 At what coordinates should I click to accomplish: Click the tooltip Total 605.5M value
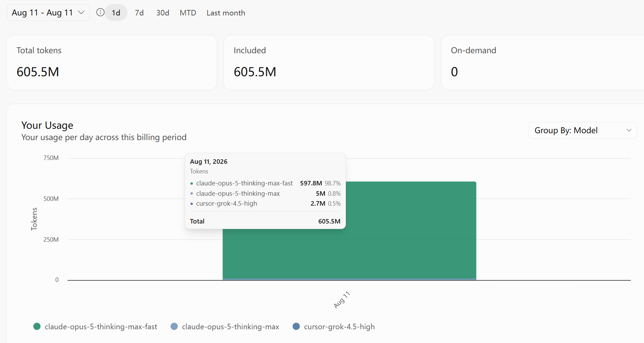point(329,221)
